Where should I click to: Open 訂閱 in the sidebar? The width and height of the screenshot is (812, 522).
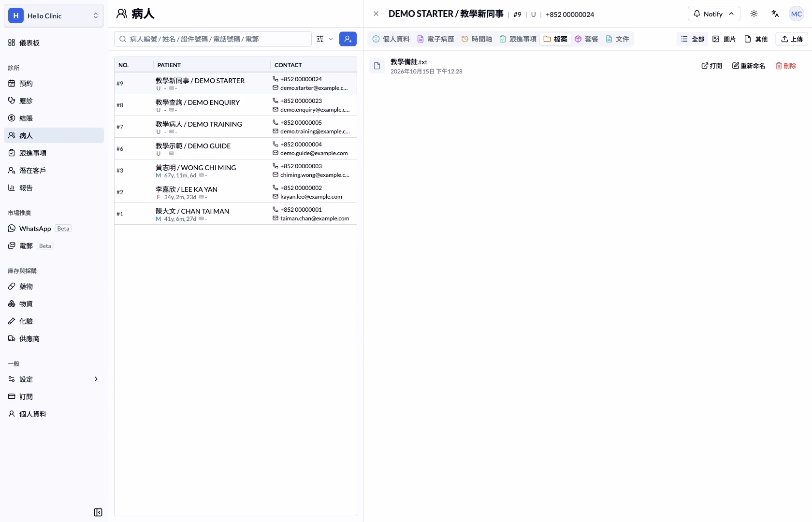click(54, 397)
